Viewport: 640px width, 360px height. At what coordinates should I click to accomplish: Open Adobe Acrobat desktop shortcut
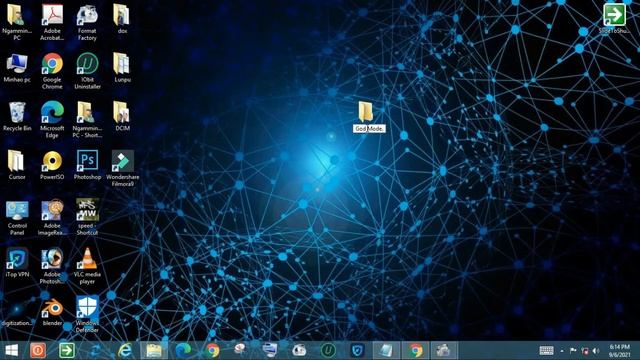pos(52,22)
